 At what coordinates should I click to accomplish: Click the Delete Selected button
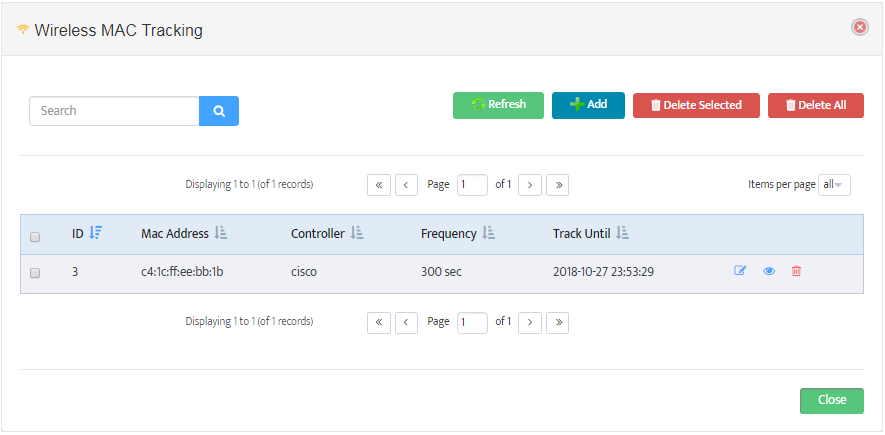click(x=696, y=105)
